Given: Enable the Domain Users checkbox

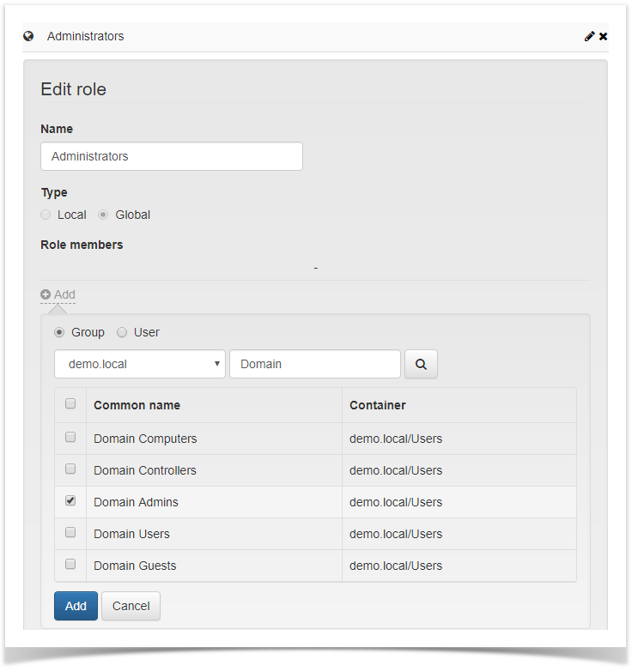Looking at the screenshot, I should tap(70, 533).
